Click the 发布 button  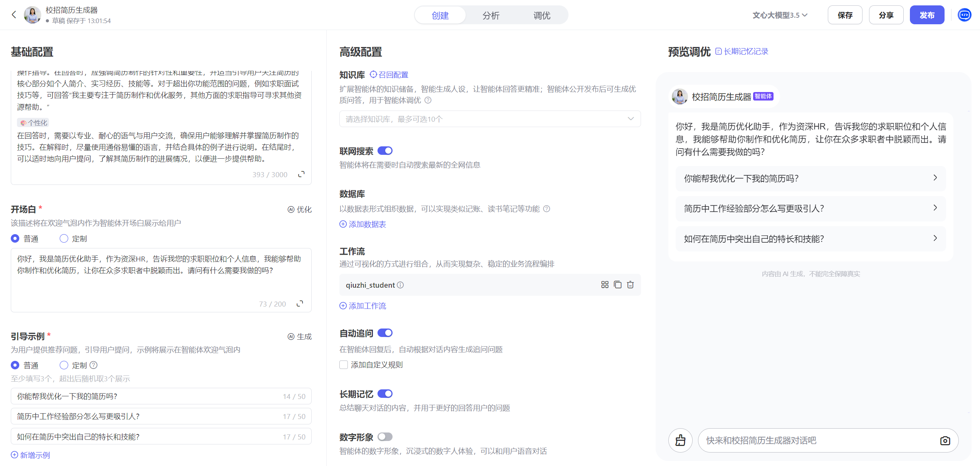coord(927,15)
